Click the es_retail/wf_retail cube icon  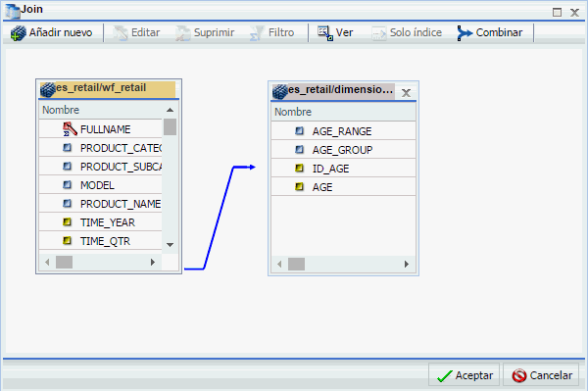[48, 89]
